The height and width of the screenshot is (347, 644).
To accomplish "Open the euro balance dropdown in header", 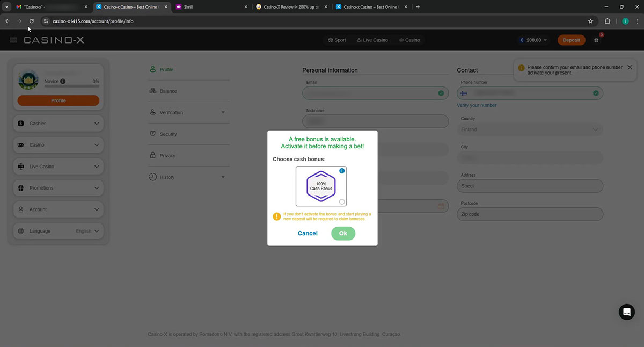I will 534,40.
